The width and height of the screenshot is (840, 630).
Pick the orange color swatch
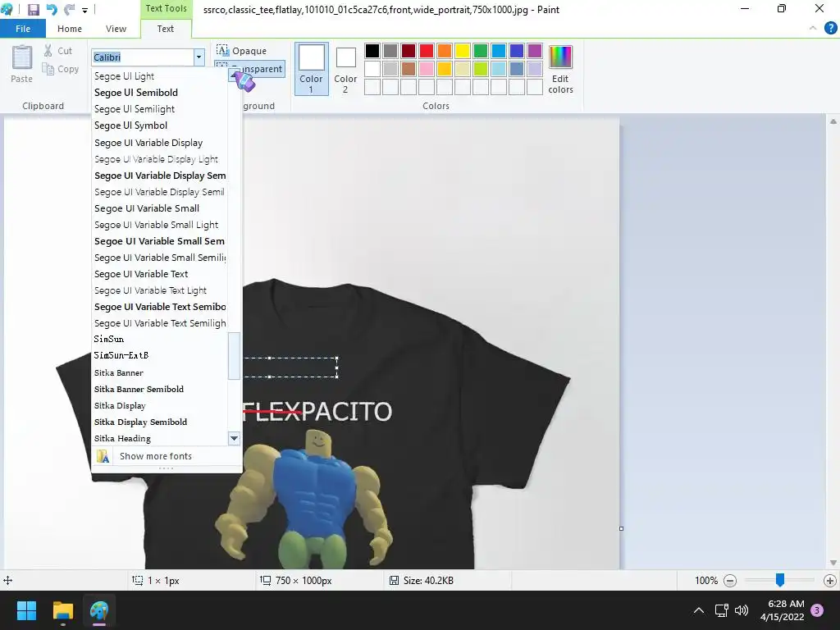pyautogui.click(x=444, y=51)
